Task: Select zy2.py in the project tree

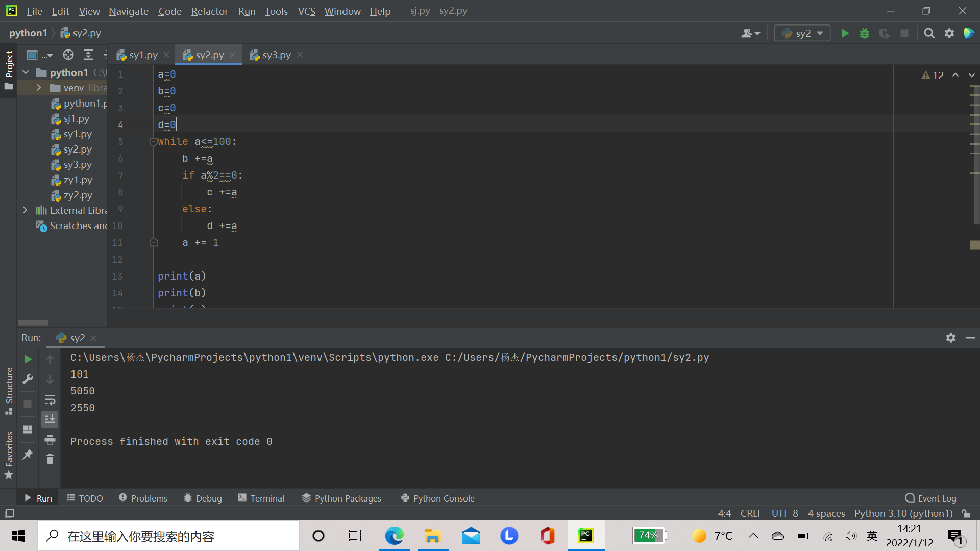Action: click(x=78, y=195)
